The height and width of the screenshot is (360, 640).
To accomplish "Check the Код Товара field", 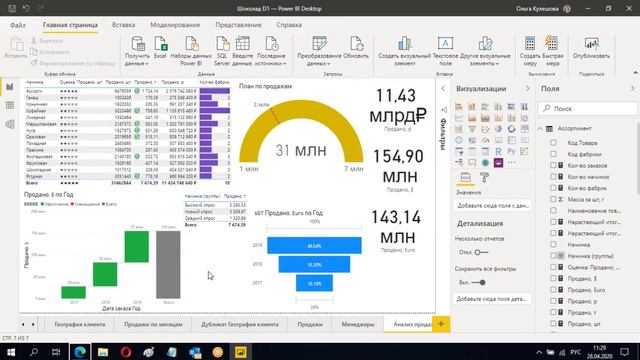I will [x=553, y=143].
